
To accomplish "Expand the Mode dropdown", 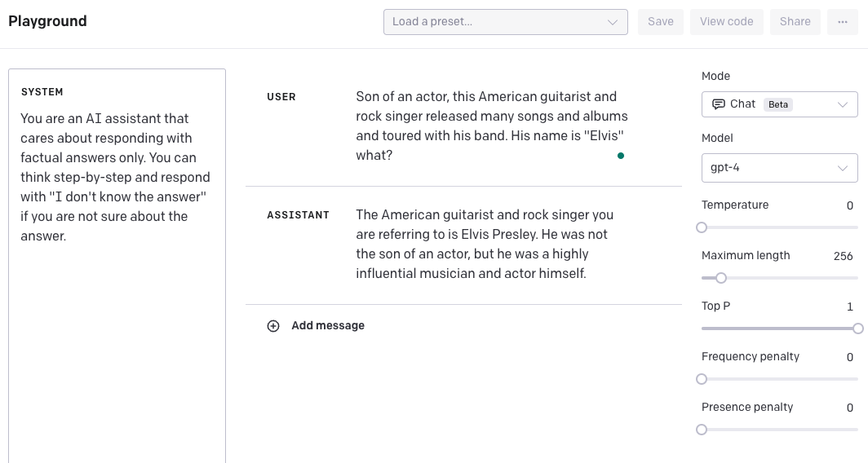I will coord(779,104).
